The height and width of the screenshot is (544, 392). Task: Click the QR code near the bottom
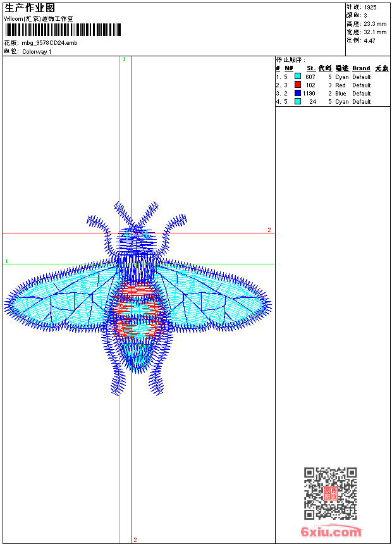pos(330,493)
